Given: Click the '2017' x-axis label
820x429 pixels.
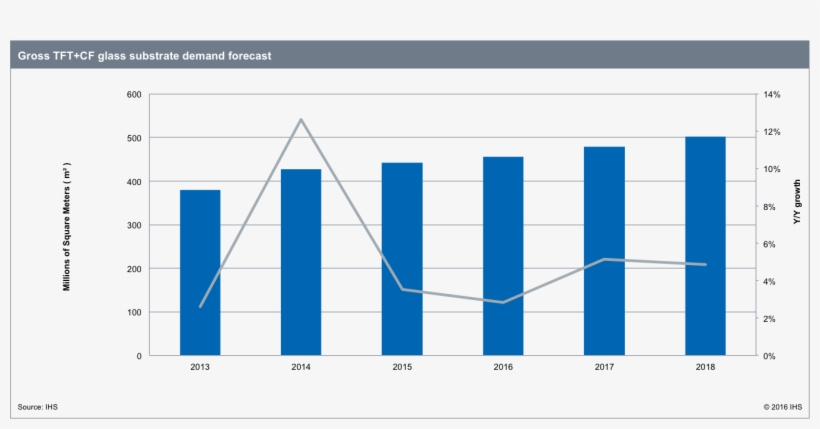Looking at the screenshot, I should pos(604,367).
